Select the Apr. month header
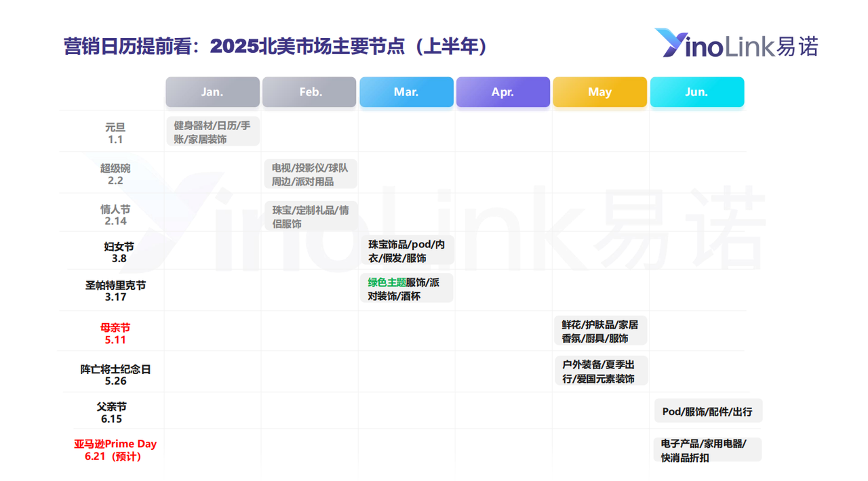This screenshot has height=481, width=868. click(x=503, y=92)
